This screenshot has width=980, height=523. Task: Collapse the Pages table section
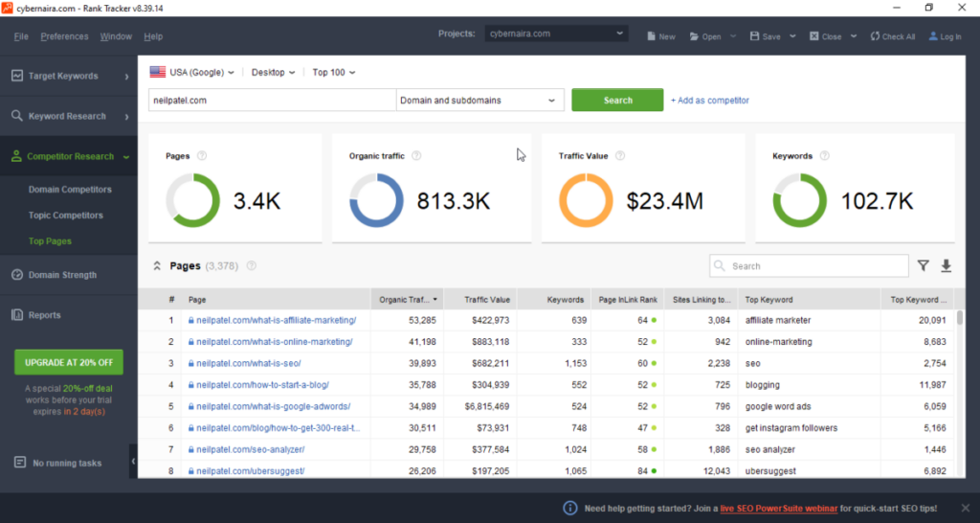click(x=157, y=266)
